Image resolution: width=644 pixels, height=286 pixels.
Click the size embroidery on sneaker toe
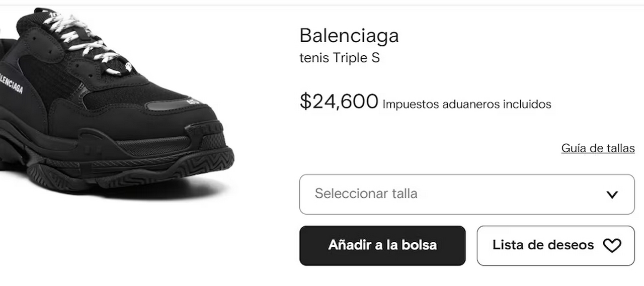195,103
